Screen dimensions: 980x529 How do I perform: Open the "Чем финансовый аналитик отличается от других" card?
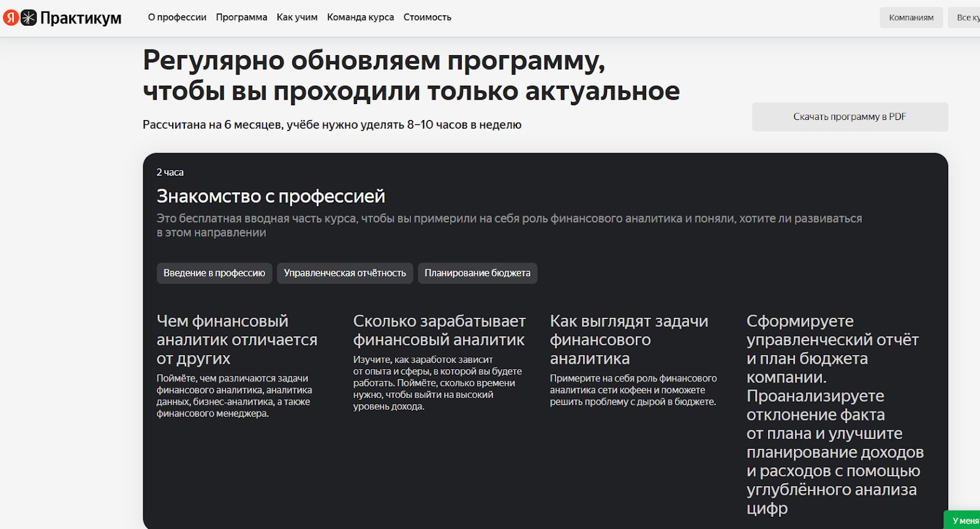236,340
